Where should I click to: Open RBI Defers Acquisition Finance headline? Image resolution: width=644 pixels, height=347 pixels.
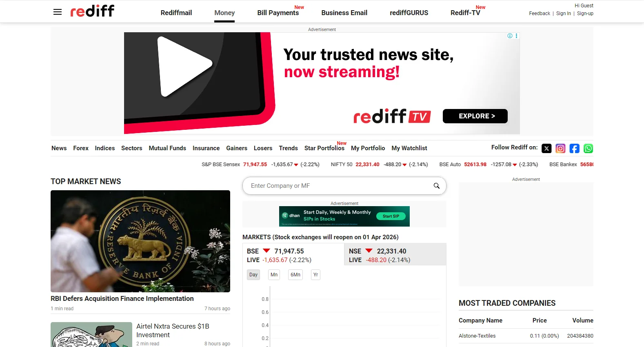point(122,298)
